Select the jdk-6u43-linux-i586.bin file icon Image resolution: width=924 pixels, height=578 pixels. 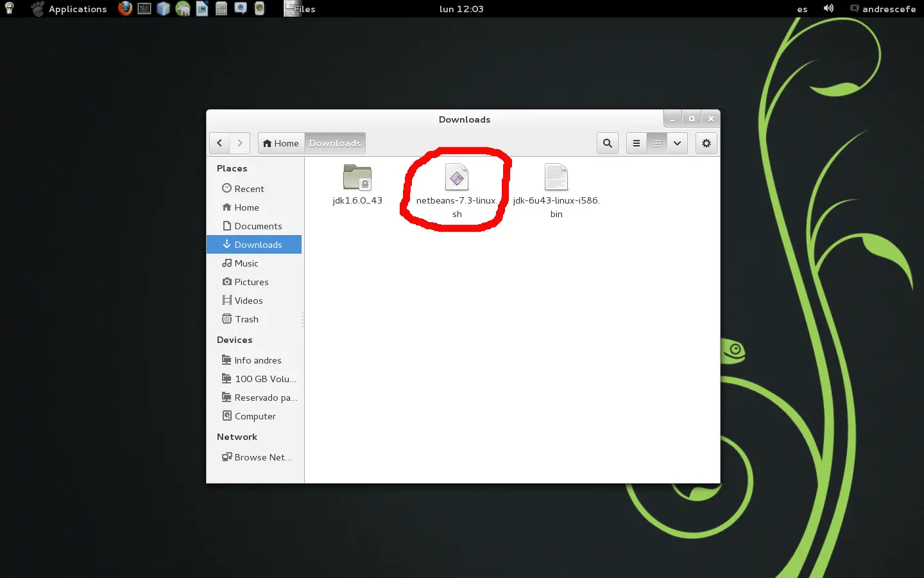pos(556,177)
